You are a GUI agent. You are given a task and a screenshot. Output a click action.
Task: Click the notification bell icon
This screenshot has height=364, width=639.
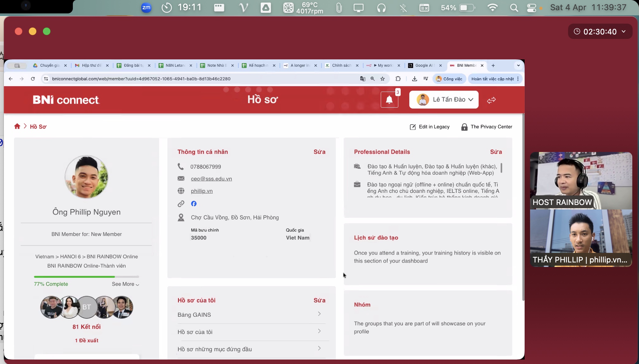coord(389,100)
